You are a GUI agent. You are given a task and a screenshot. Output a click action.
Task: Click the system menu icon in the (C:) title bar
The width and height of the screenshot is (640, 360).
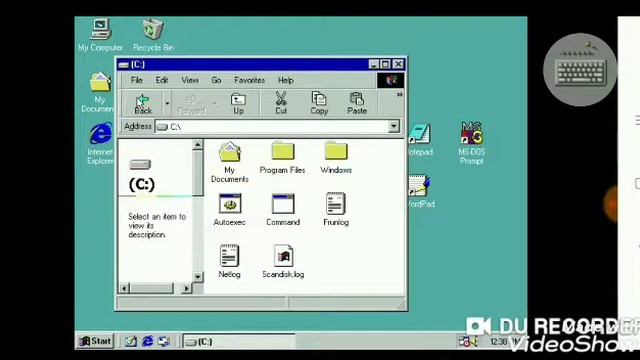pyautogui.click(x=124, y=64)
